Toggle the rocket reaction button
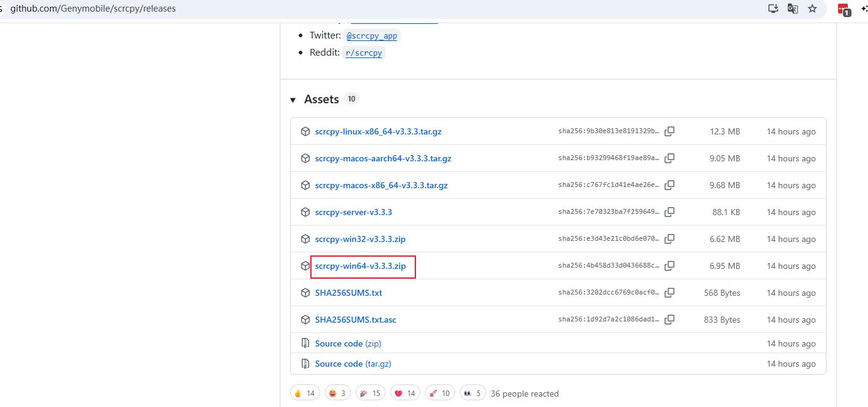This screenshot has width=868, height=407. point(439,393)
